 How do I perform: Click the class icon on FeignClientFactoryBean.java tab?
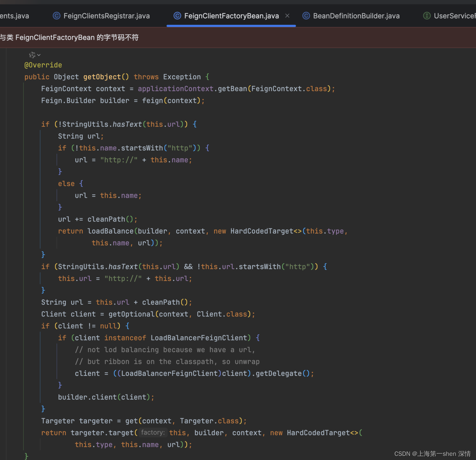point(177,16)
